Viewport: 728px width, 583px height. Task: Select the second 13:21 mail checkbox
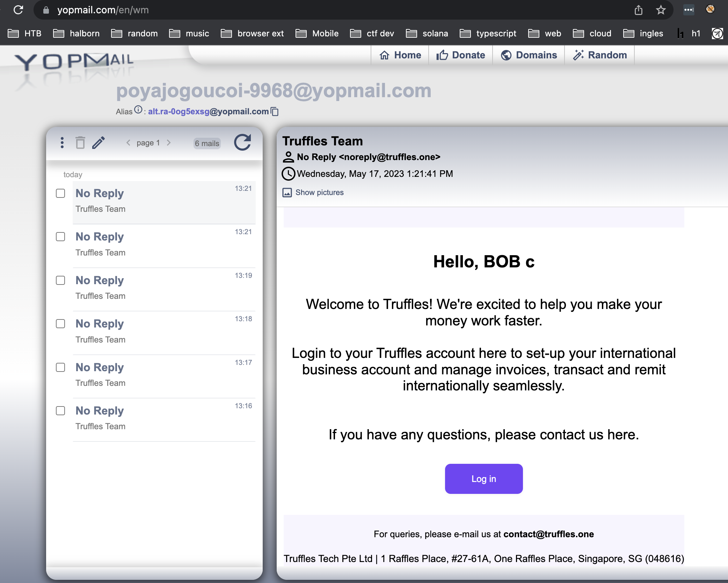click(60, 237)
